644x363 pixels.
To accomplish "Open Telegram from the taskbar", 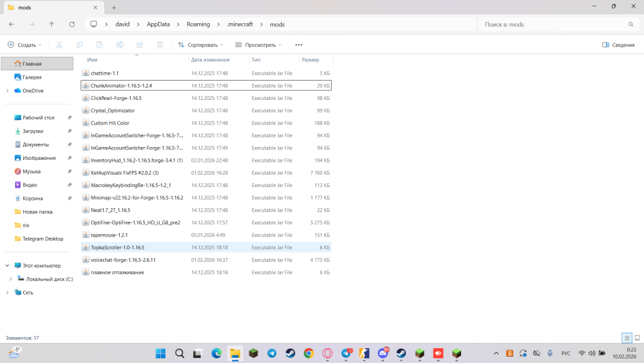I will click(272, 353).
